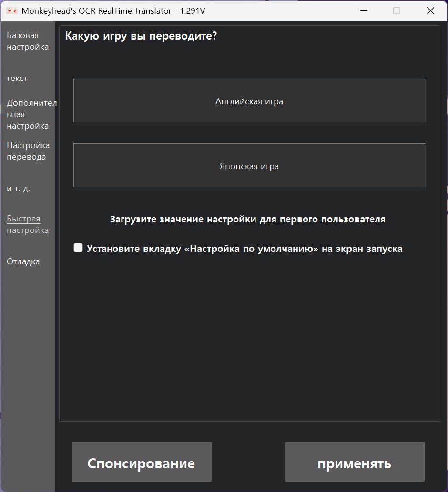Click the Monkeyhead app icon in title bar
Image resolution: width=448 pixels, height=492 pixels.
pos(11,10)
